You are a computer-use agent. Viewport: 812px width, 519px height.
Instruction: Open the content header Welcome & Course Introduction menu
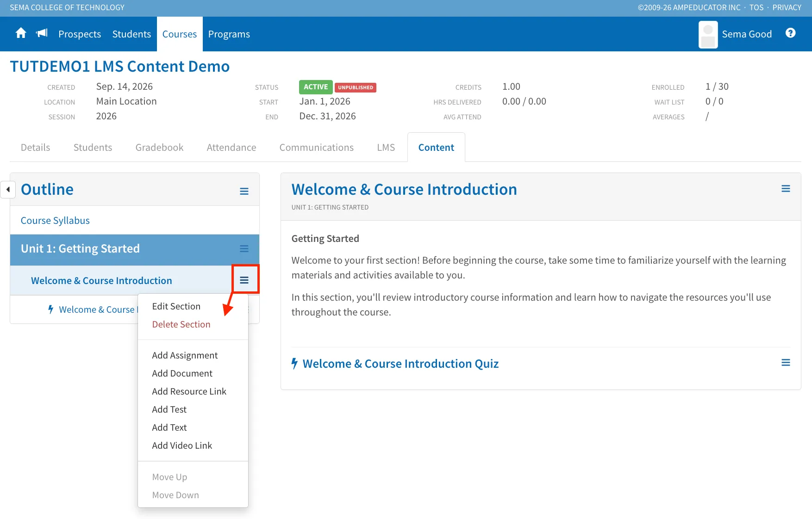786,189
